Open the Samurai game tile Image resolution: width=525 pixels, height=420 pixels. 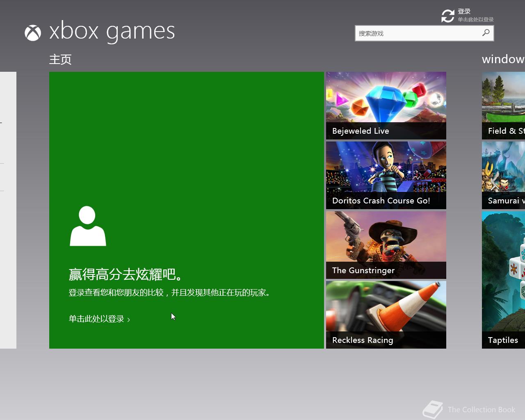(503, 175)
